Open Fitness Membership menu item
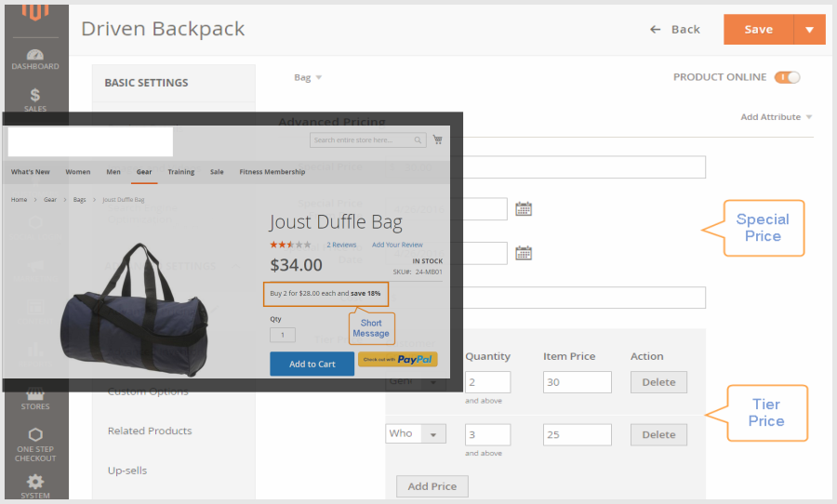 (x=272, y=172)
